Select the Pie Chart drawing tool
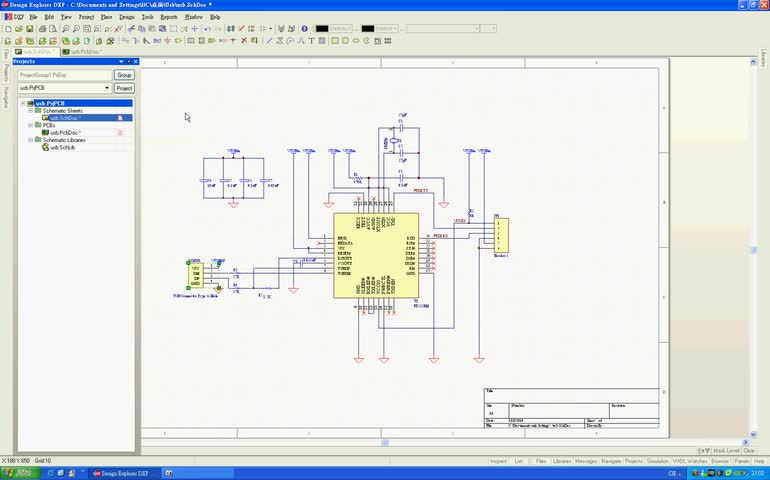Image resolution: width=770 pixels, height=480 pixels. [x=366, y=41]
